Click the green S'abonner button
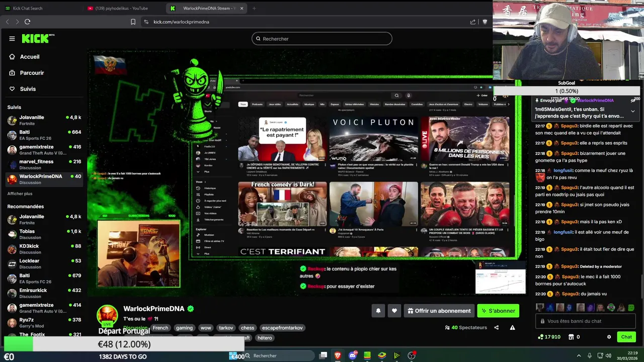The height and width of the screenshot is (362, 644). point(498,311)
